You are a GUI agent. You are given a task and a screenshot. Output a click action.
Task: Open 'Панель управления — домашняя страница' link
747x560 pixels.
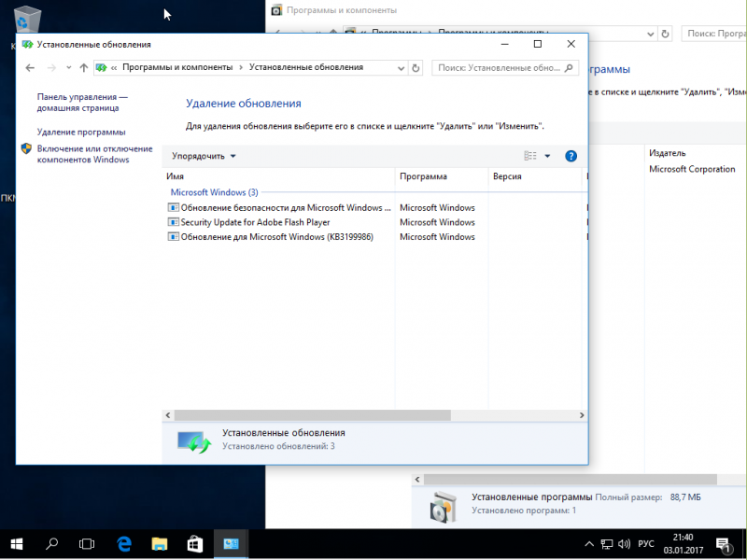click(82, 103)
